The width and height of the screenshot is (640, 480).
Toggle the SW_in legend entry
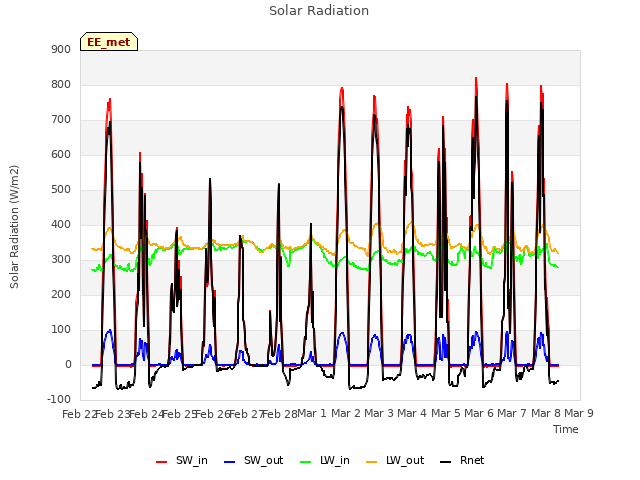[182, 460]
